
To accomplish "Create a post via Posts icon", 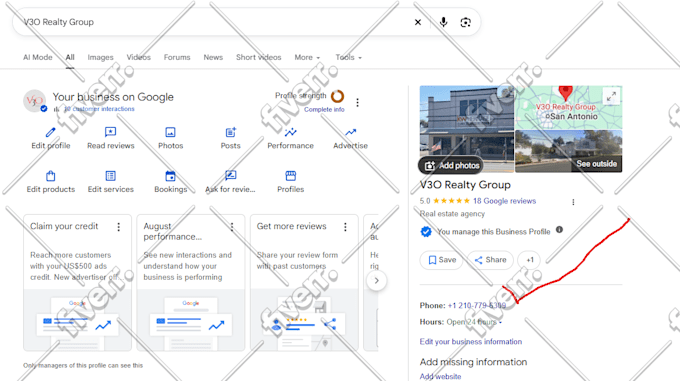I will tap(230, 132).
